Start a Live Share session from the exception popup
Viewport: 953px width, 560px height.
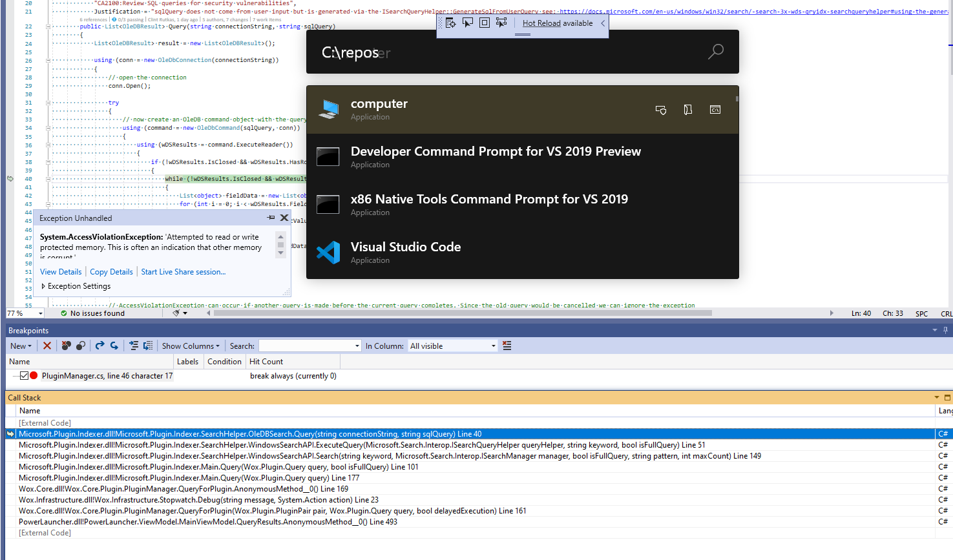point(183,271)
